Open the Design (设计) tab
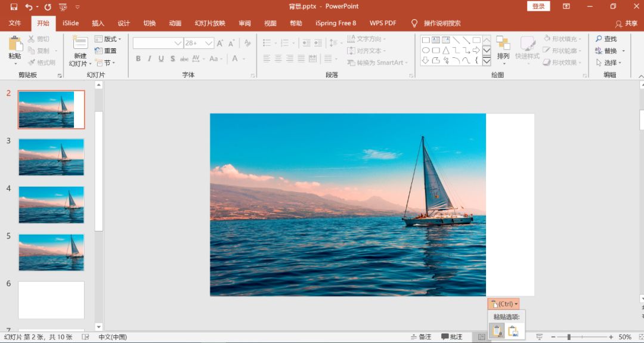This screenshot has height=343, width=644. [x=123, y=23]
